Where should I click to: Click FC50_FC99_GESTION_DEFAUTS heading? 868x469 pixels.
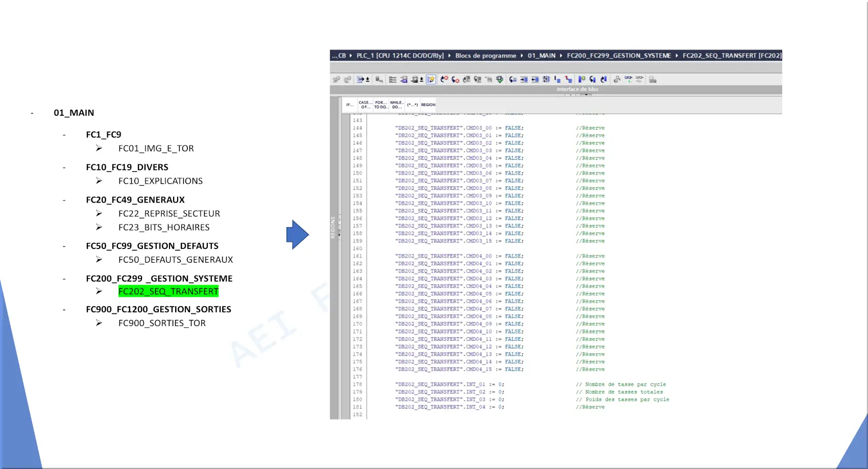click(x=152, y=246)
